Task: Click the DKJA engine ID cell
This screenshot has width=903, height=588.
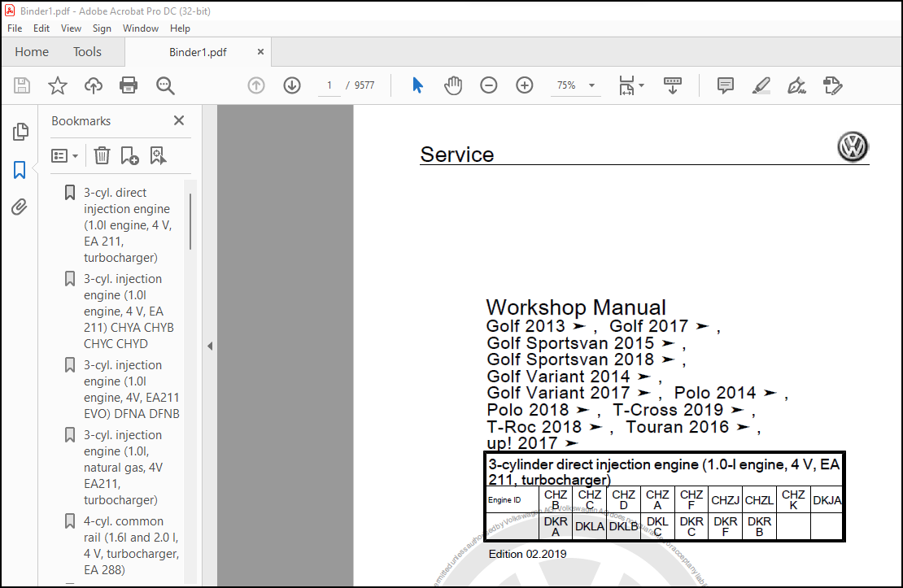Action: 827,500
